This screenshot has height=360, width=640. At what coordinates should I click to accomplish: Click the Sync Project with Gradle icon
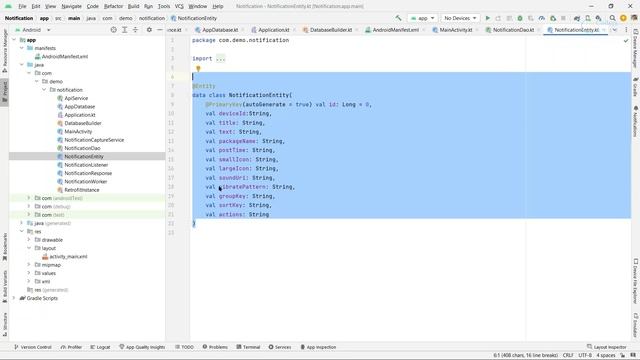tap(577, 18)
